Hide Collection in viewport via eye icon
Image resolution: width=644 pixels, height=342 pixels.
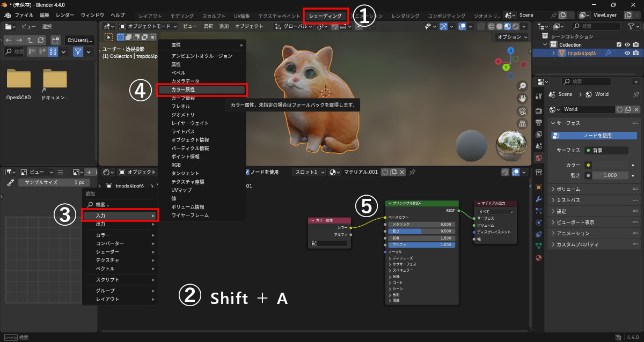pyautogui.click(x=627, y=44)
